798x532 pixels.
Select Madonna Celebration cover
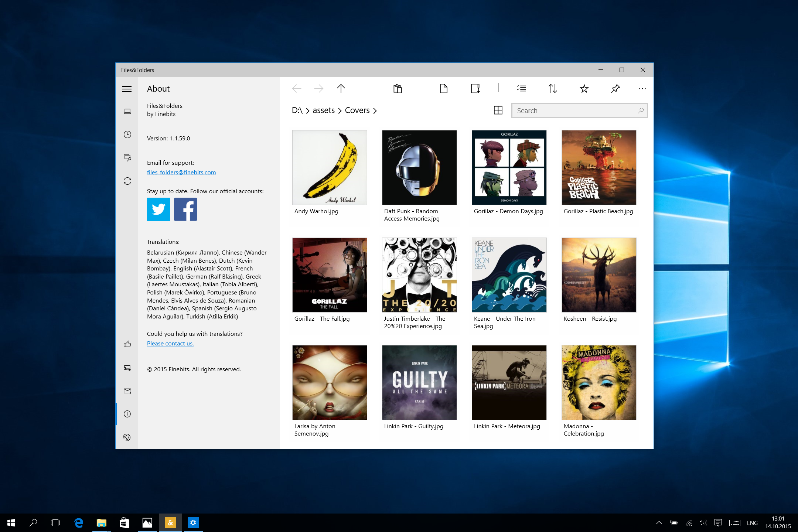[599, 382]
